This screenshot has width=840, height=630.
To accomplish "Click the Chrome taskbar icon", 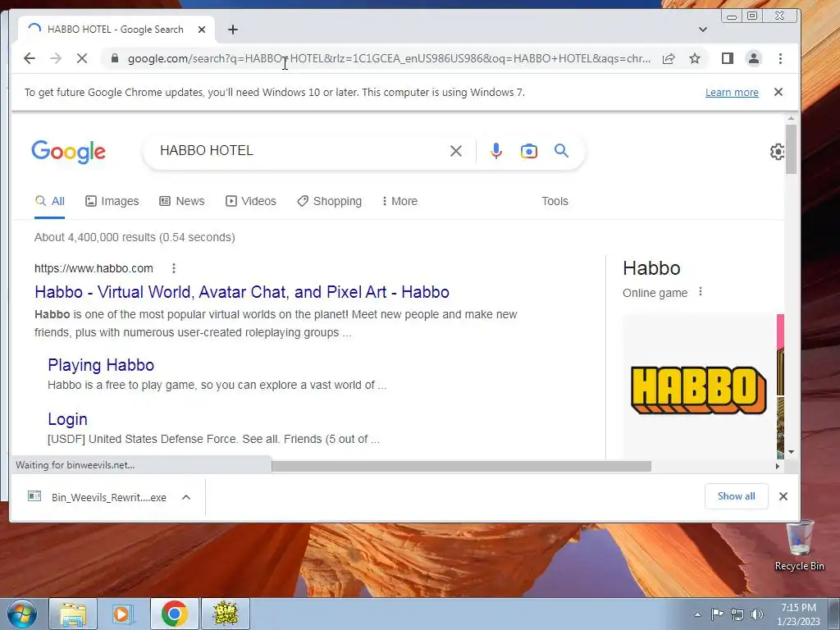I will 174,614.
